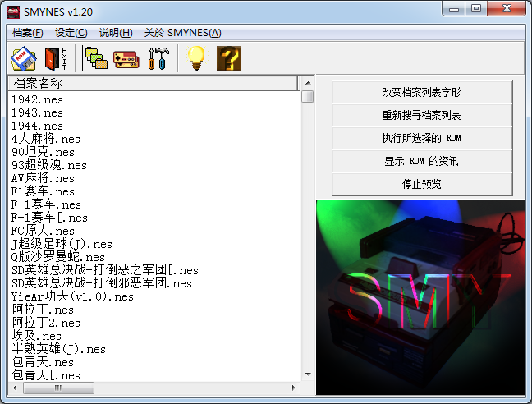Select 阿拉丁.nes in the list

(x=43, y=310)
